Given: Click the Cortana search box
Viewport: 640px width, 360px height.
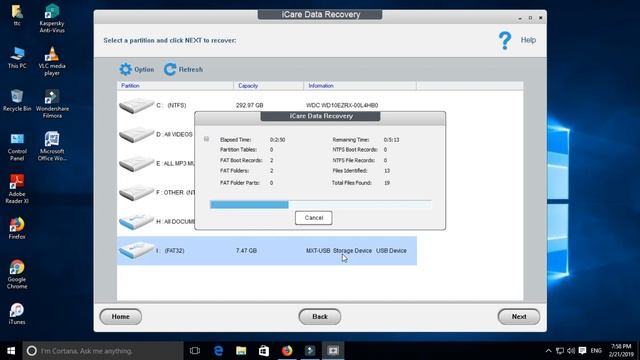Looking at the screenshot, I should [x=103, y=351].
